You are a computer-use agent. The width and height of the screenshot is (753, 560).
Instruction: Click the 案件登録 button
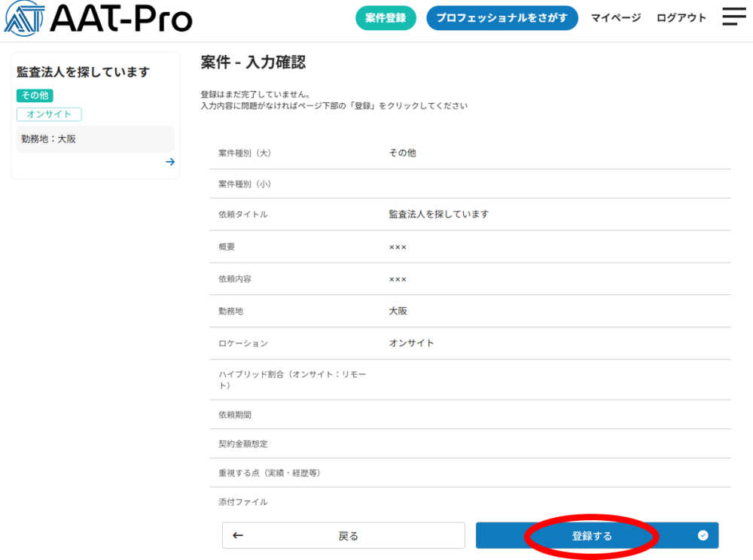click(x=386, y=18)
